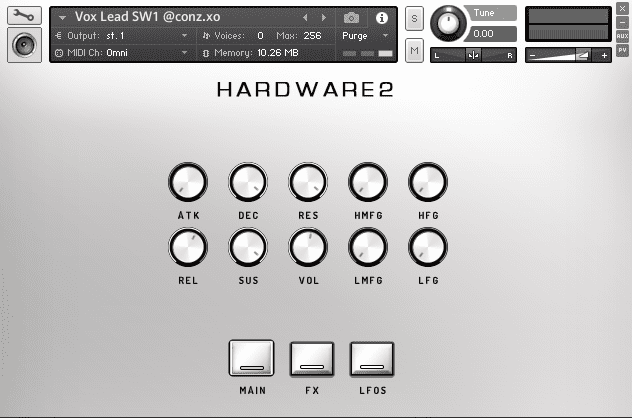632x418 pixels.
Task: Click the memory chip icon
Action: point(206,53)
